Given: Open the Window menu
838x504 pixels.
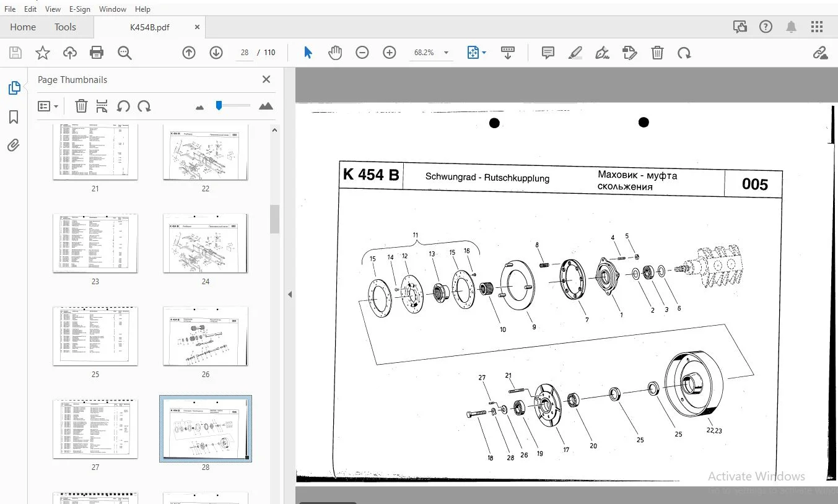Looking at the screenshot, I should tap(113, 9).
